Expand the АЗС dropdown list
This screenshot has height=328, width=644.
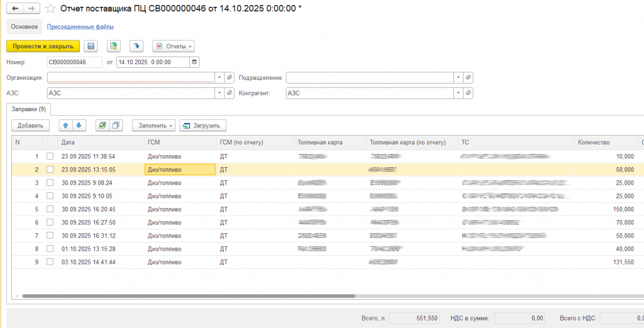(219, 93)
